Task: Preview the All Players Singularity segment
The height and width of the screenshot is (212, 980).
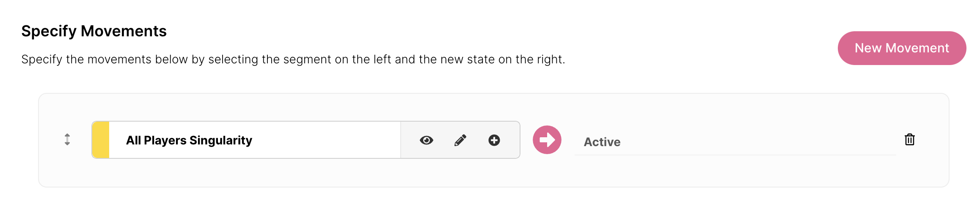Action: [x=426, y=140]
